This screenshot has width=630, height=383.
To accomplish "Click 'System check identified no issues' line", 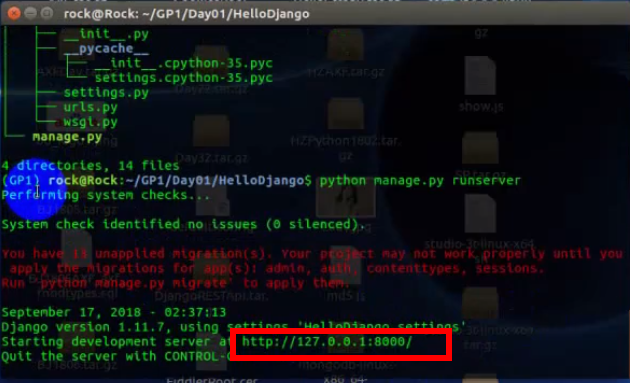I will coord(183,224).
